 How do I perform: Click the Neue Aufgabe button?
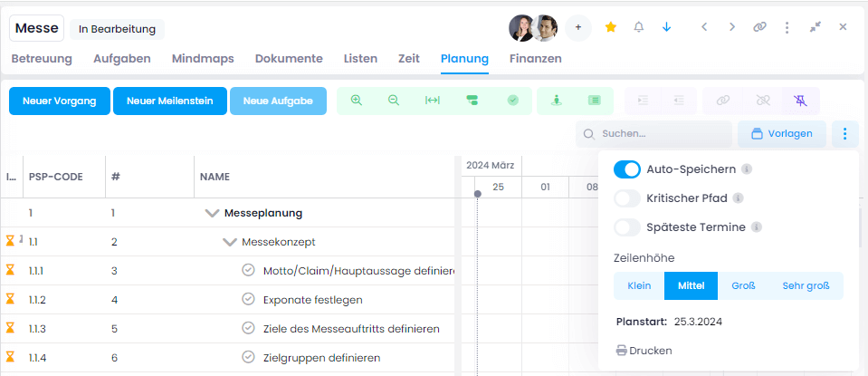tap(278, 101)
